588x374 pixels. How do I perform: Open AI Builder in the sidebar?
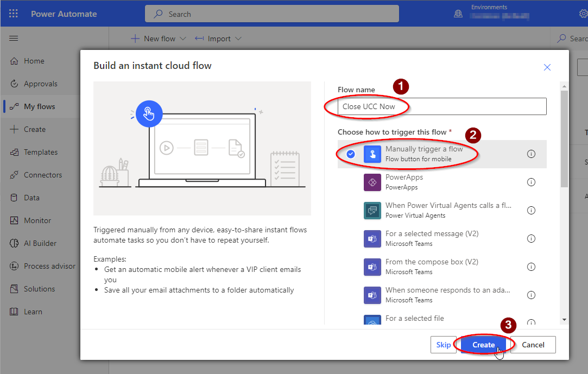40,243
